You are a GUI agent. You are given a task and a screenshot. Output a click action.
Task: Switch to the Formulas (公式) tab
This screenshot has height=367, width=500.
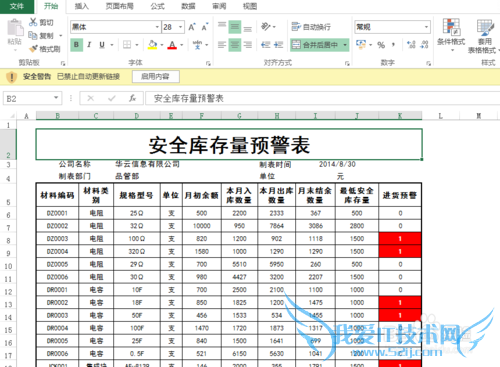[157, 6]
